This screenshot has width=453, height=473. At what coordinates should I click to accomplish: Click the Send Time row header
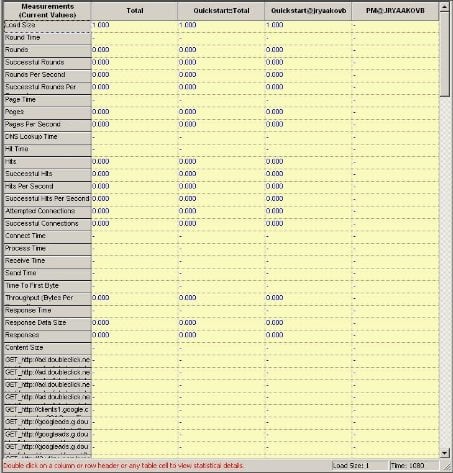(47, 274)
